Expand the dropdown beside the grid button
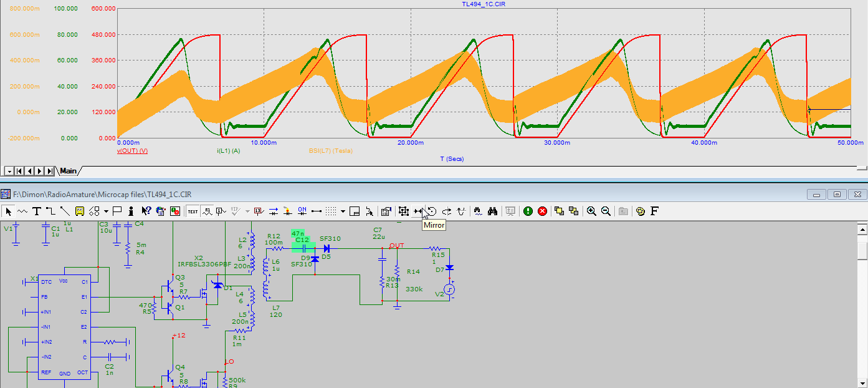The image size is (868, 388). tap(343, 211)
